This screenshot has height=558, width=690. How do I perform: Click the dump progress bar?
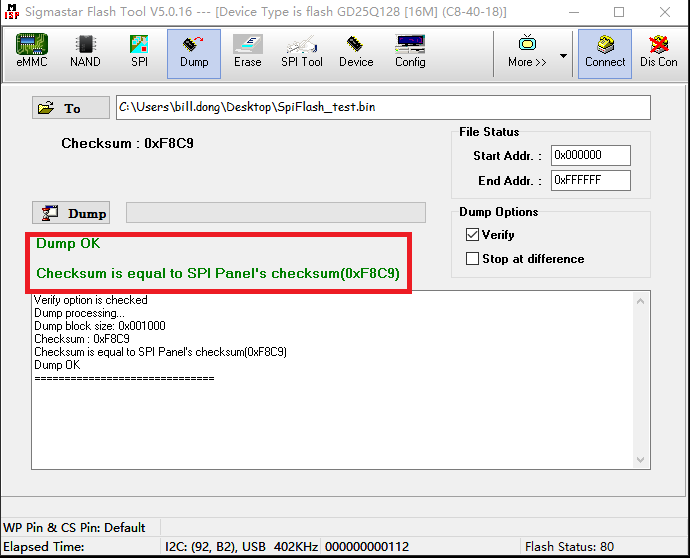tap(275, 213)
